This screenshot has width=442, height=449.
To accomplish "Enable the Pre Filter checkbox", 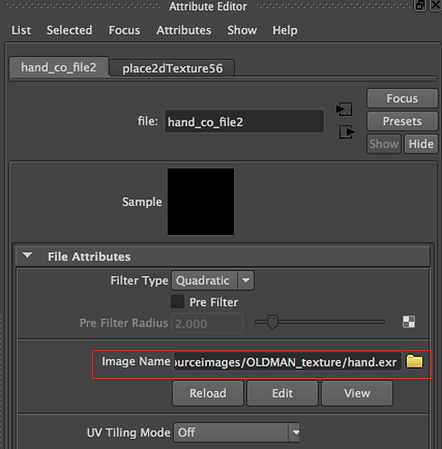I will click(x=177, y=302).
